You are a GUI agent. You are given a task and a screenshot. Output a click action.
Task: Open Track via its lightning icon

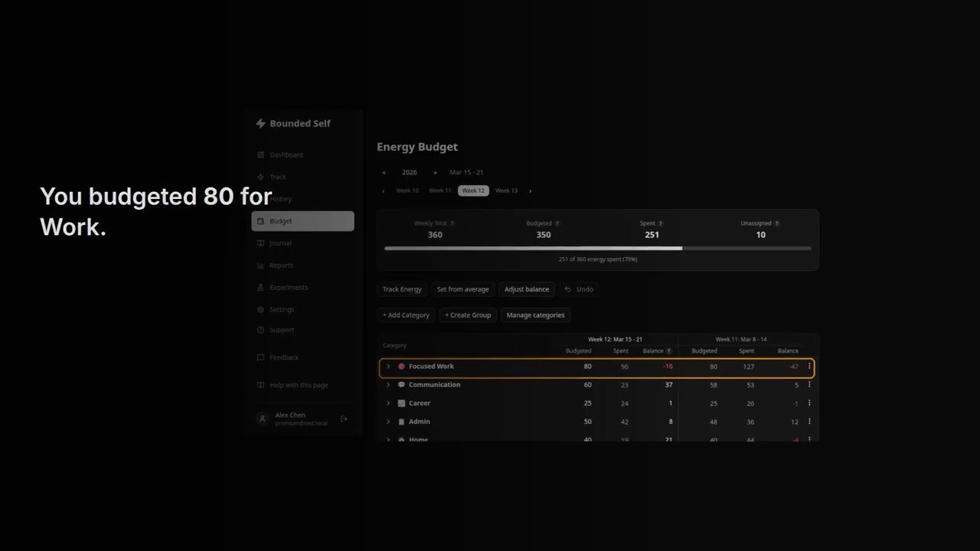coord(260,177)
